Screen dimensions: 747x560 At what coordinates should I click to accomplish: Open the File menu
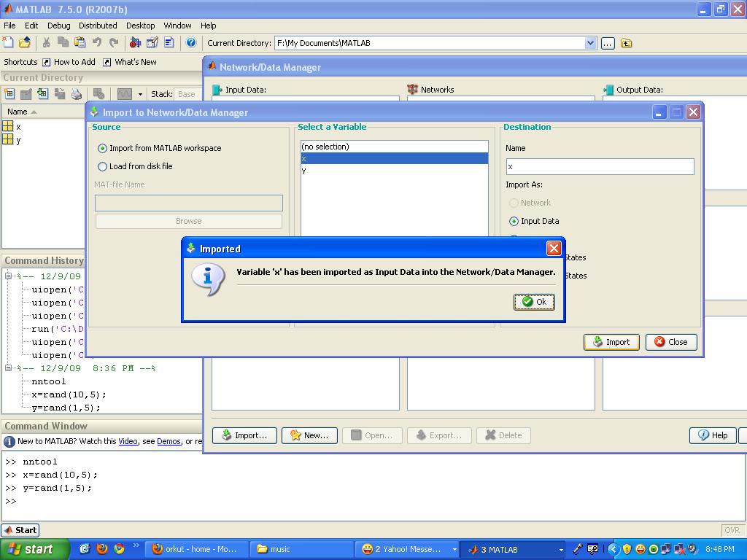pyautogui.click(x=9, y=26)
